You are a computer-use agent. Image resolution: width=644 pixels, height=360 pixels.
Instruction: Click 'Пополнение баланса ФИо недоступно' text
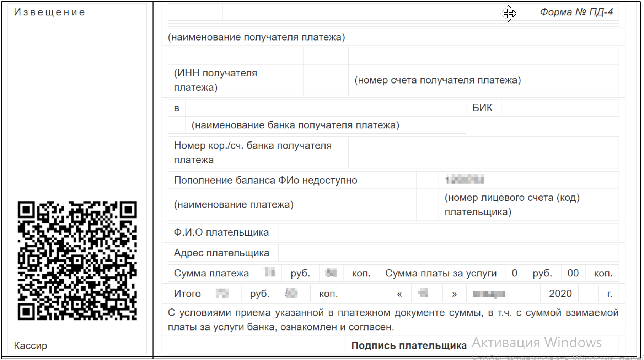pyautogui.click(x=265, y=180)
